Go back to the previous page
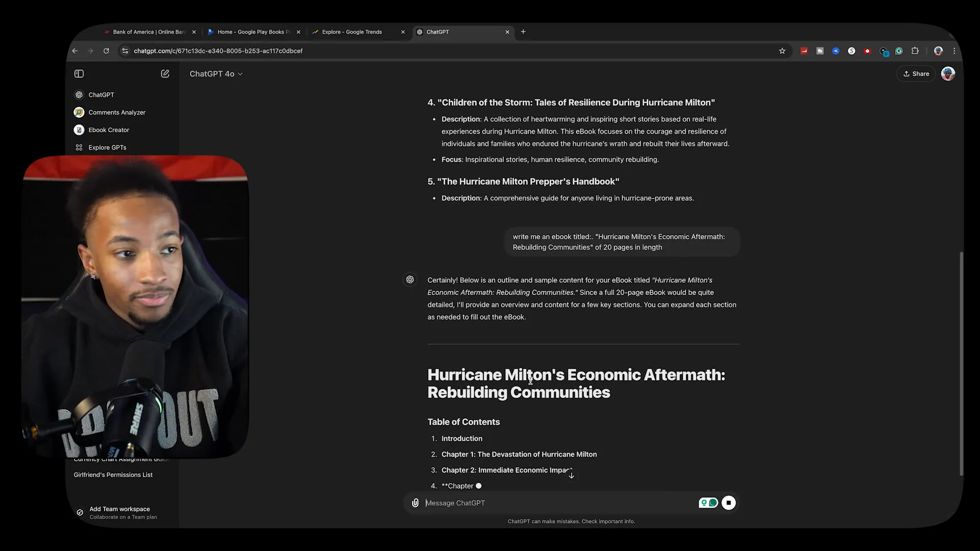This screenshot has height=551, width=980. pos(75,51)
